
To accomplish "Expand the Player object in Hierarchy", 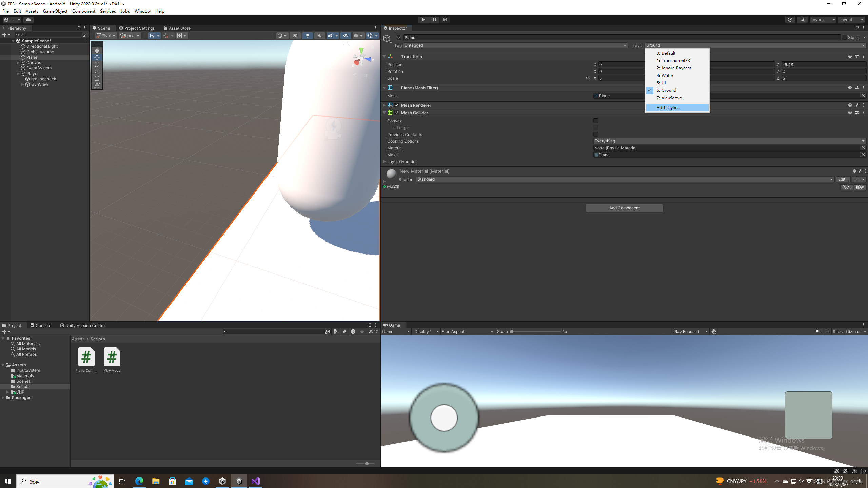I will coord(18,73).
